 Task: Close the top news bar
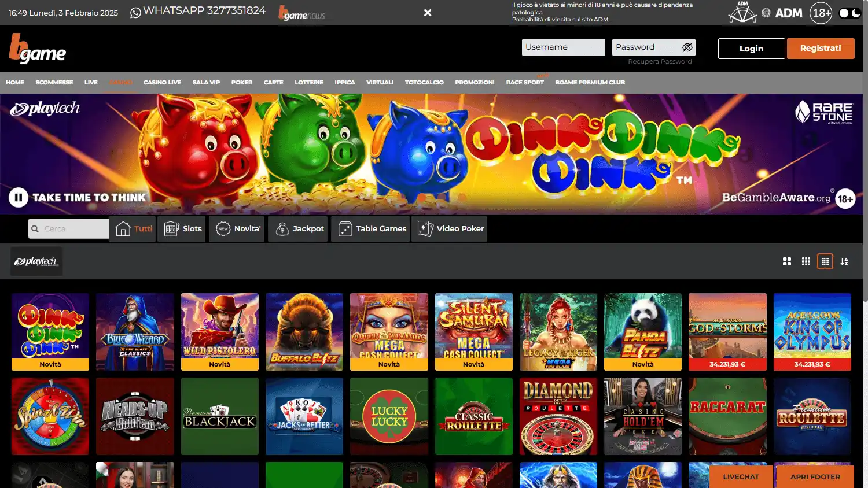tap(428, 13)
